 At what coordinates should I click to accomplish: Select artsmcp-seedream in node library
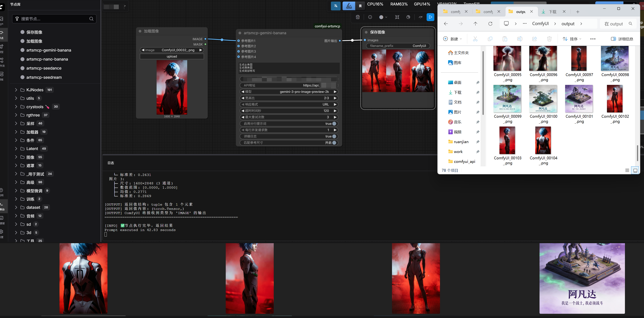pos(44,77)
